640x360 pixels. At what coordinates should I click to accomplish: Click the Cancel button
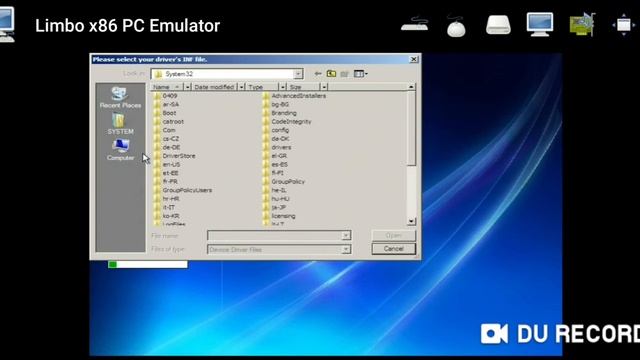(393, 249)
